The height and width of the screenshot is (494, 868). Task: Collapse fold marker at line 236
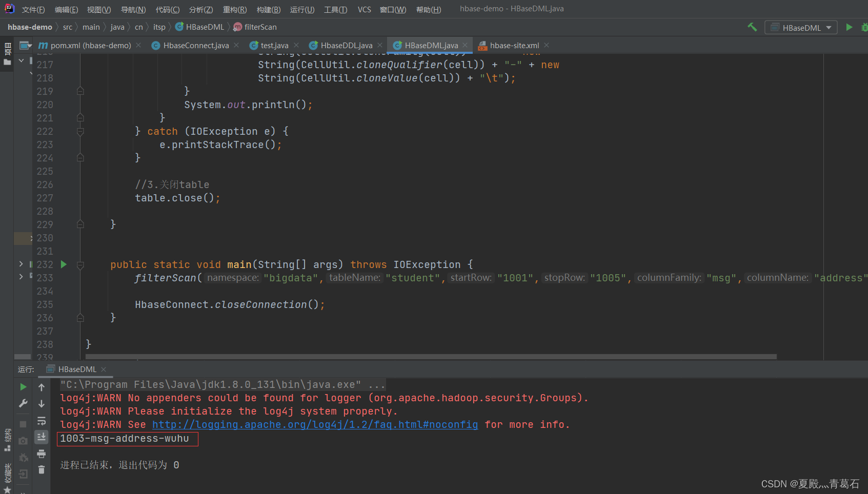(80, 318)
